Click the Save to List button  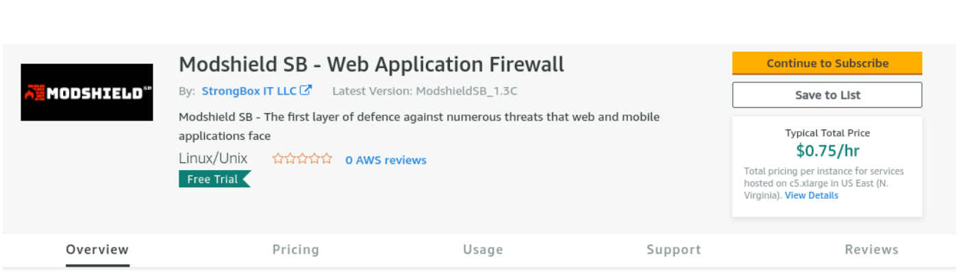click(827, 95)
